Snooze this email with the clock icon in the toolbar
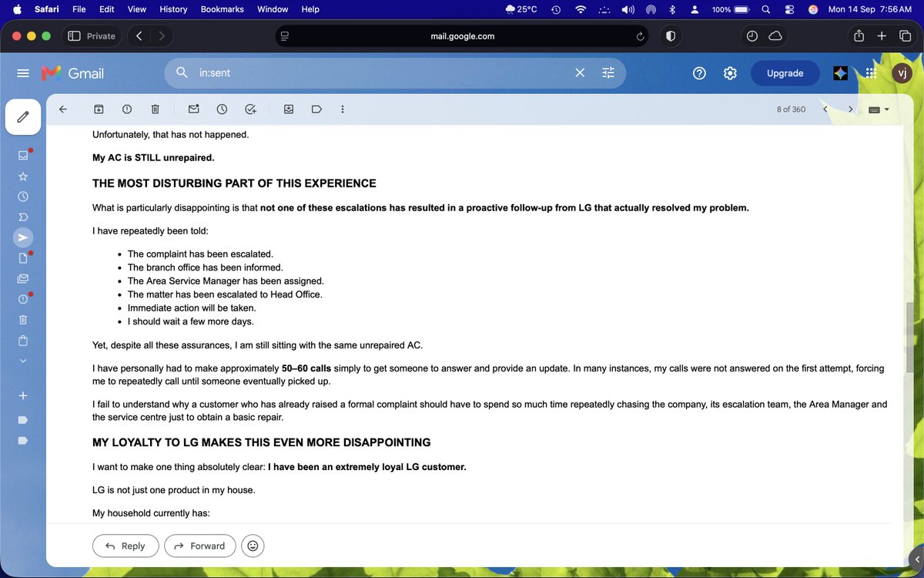The image size is (924, 578). tap(222, 109)
